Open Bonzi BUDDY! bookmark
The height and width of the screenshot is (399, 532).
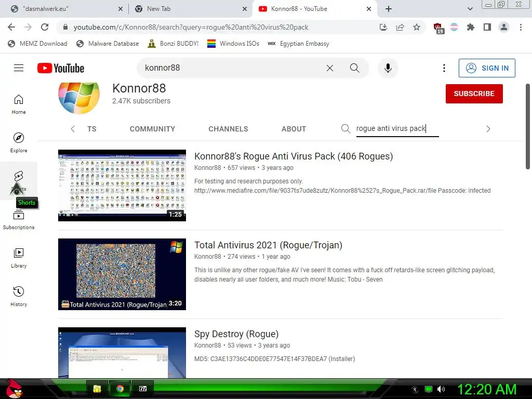173,44
